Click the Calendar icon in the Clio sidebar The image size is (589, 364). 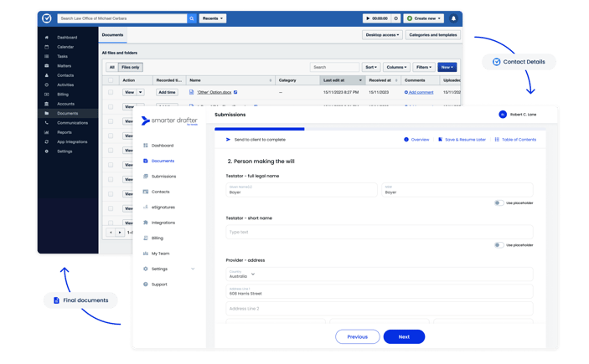coord(47,47)
